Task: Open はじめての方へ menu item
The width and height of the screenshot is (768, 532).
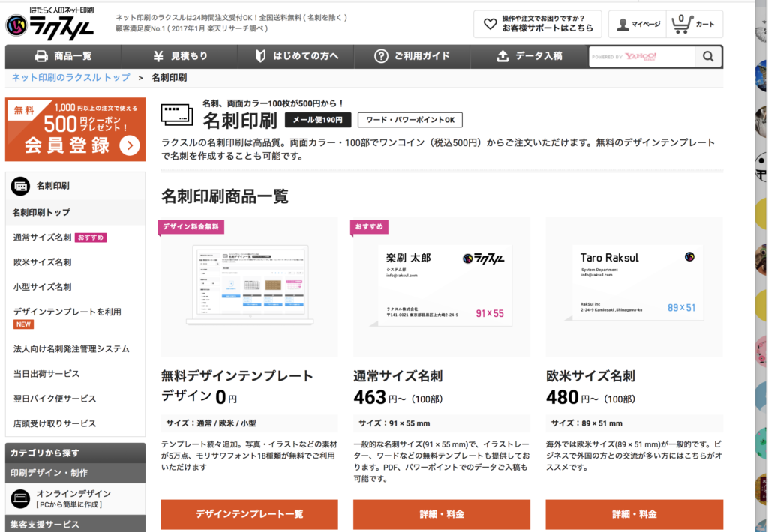Action: click(296, 56)
